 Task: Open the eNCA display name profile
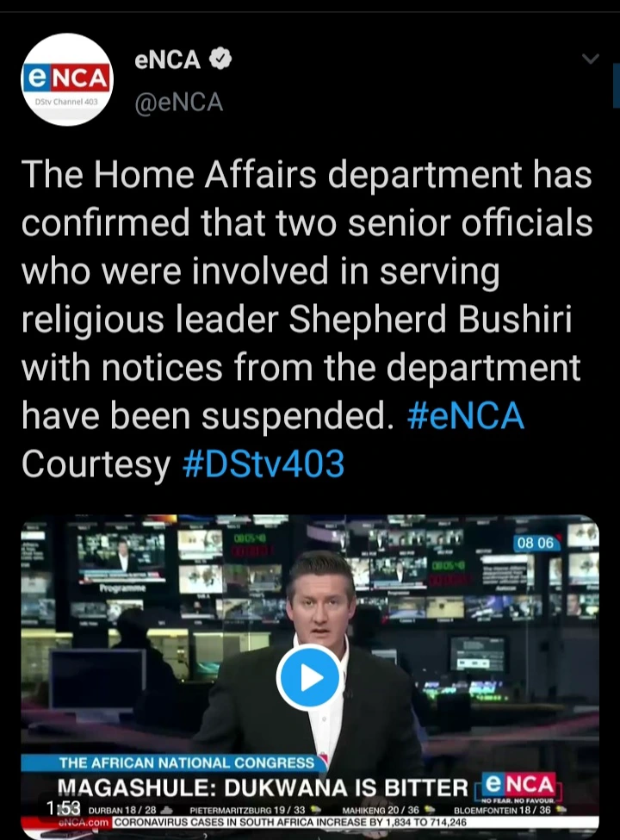pyautogui.click(x=167, y=59)
